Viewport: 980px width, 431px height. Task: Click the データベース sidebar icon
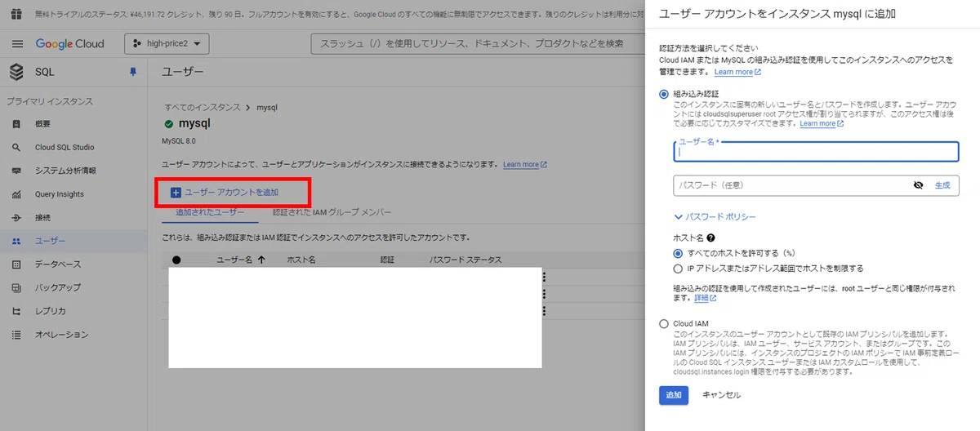(x=16, y=264)
